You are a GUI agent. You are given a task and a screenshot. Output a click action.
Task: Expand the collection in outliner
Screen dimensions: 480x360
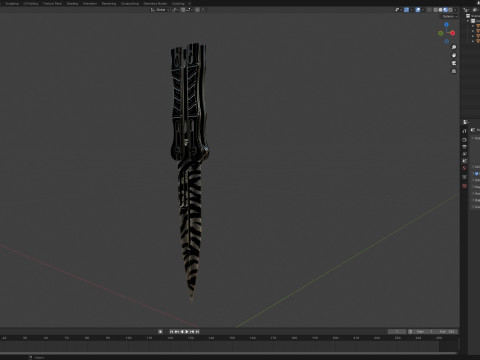click(x=468, y=21)
